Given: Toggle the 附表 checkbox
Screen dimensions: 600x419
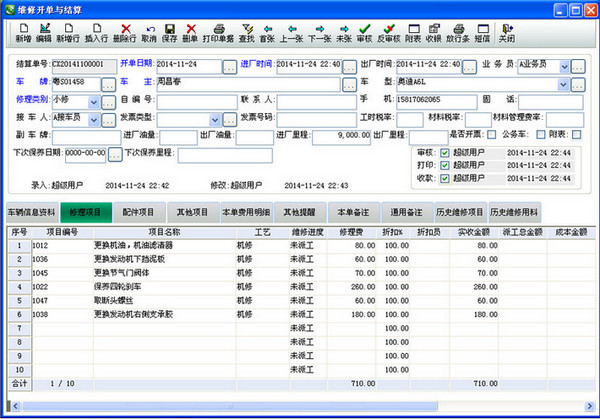Looking at the screenshot, I should coord(577,134).
